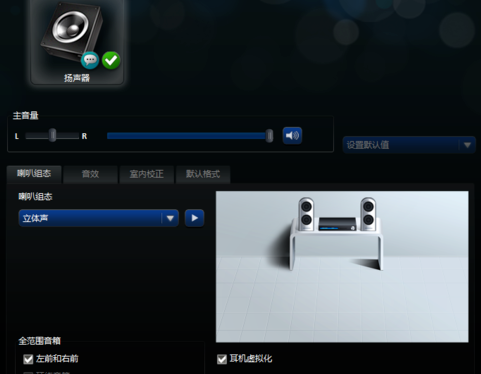
Task: Select the 扬声器 speaker device icon
Action: (x=77, y=42)
